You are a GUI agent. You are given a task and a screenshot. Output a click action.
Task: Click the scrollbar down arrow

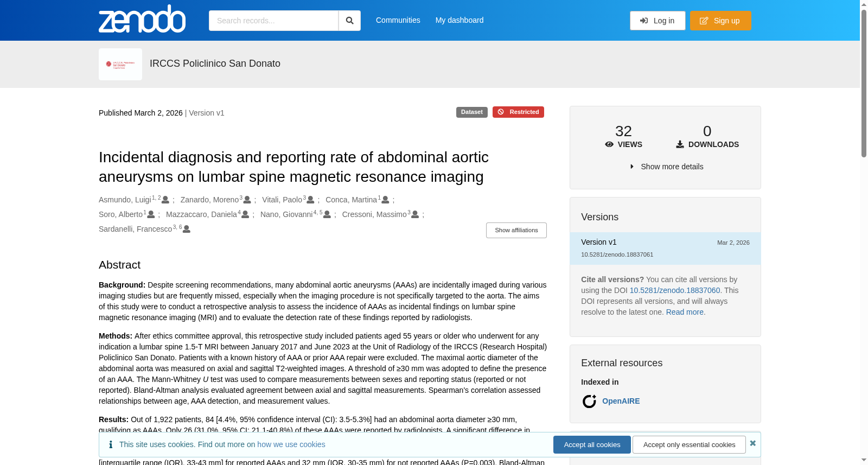pos(864,460)
